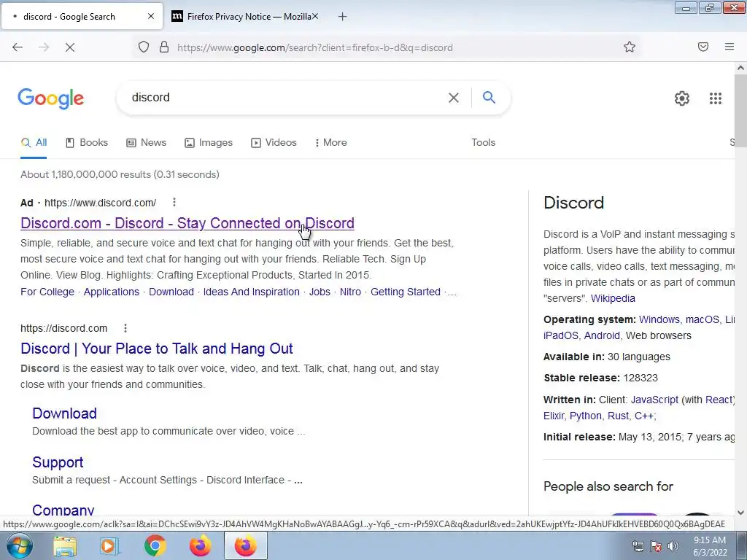Open the JavaScript link in Written in

pos(654,400)
